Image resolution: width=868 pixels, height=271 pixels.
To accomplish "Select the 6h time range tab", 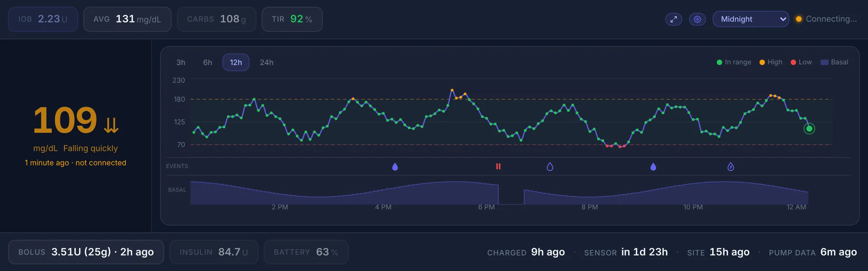I will coord(208,62).
